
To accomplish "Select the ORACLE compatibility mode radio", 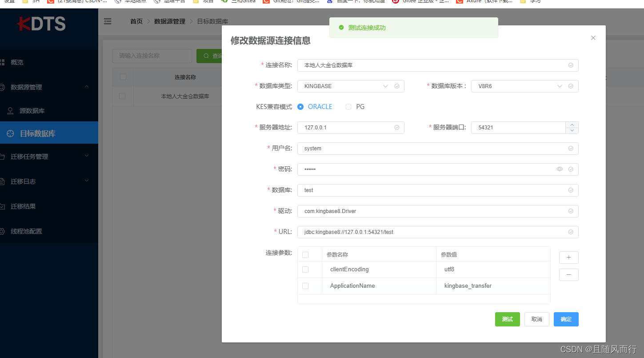I will click(300, 107).
